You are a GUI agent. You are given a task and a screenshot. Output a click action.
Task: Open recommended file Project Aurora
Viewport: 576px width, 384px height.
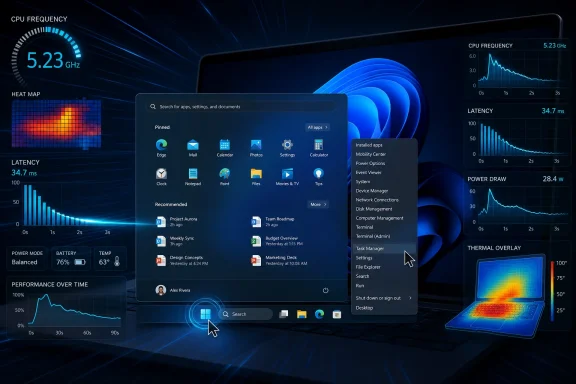click(x=177, y=222)
